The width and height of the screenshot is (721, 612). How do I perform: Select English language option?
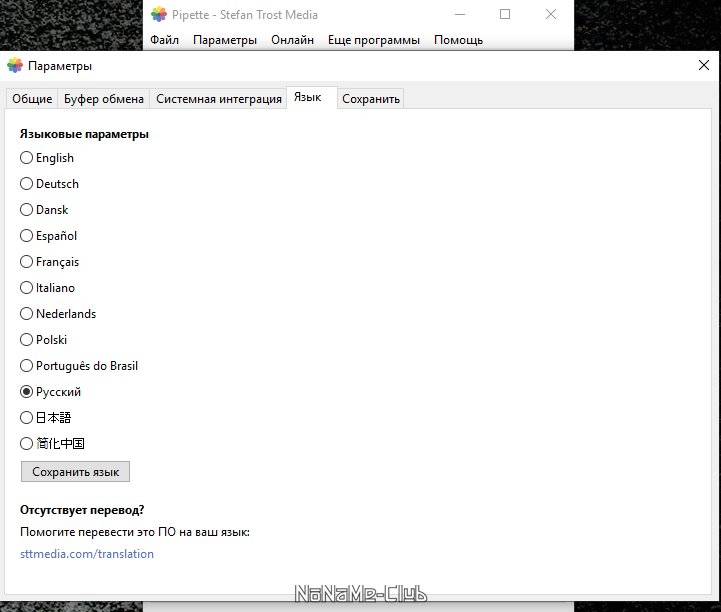[x=47, y=158]
